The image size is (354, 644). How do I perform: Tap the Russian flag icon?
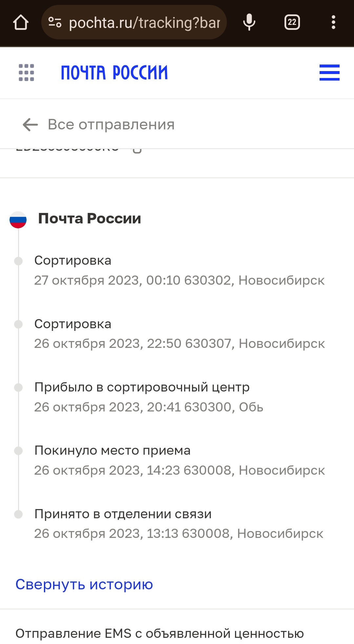[18, 219]
